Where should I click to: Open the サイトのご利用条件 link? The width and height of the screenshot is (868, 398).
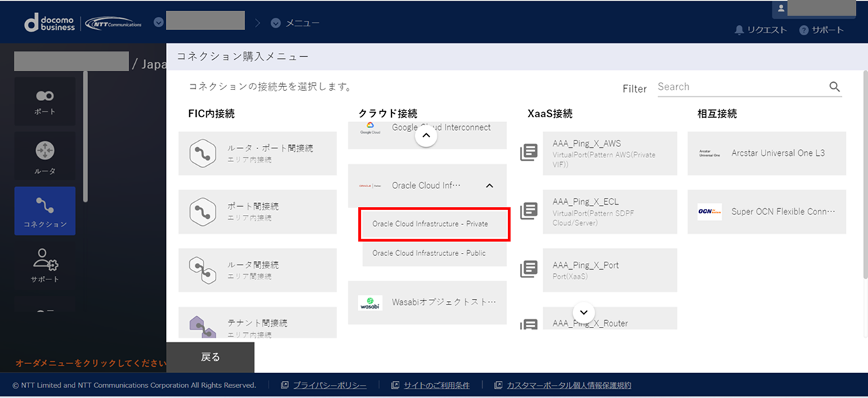pos(436,385)
